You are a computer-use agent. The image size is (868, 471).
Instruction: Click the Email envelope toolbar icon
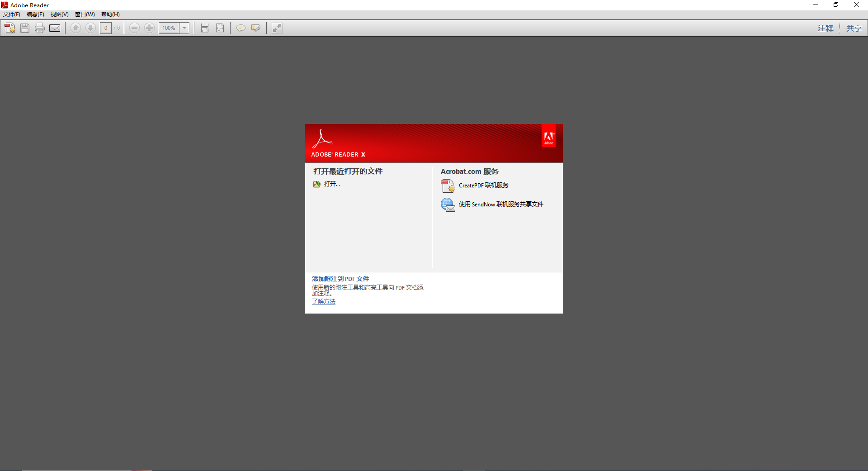tap(55, 28)
